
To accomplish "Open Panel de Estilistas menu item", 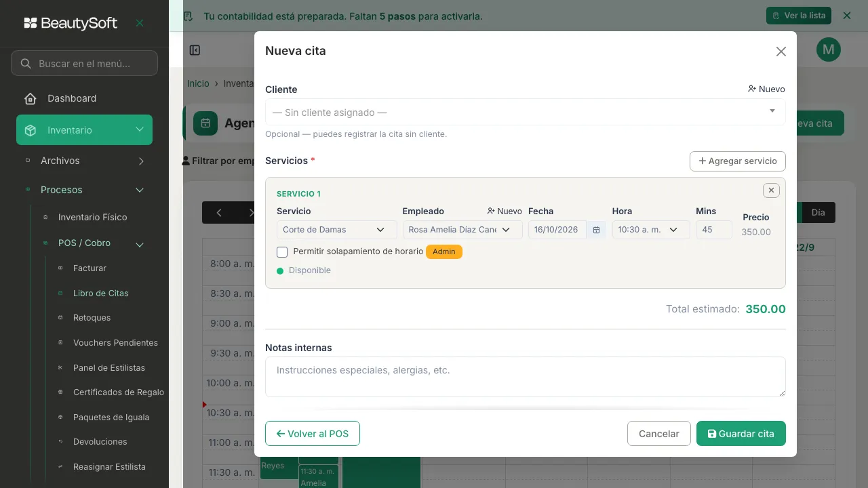I will point(109,368).
